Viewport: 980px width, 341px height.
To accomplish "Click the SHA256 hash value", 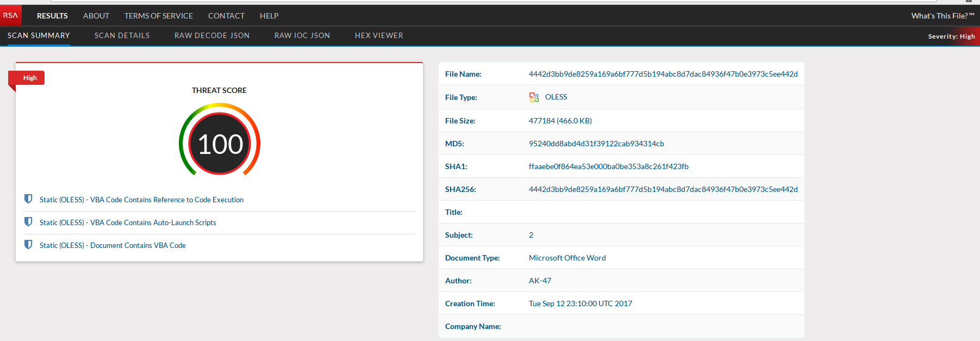I will tap(663, 189).
